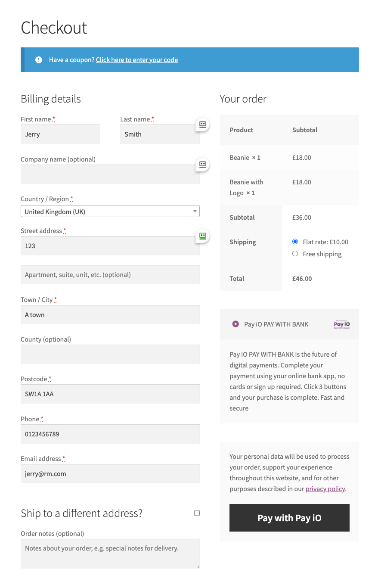Click the autofill icon on Company name field

(x=203, y=165)
